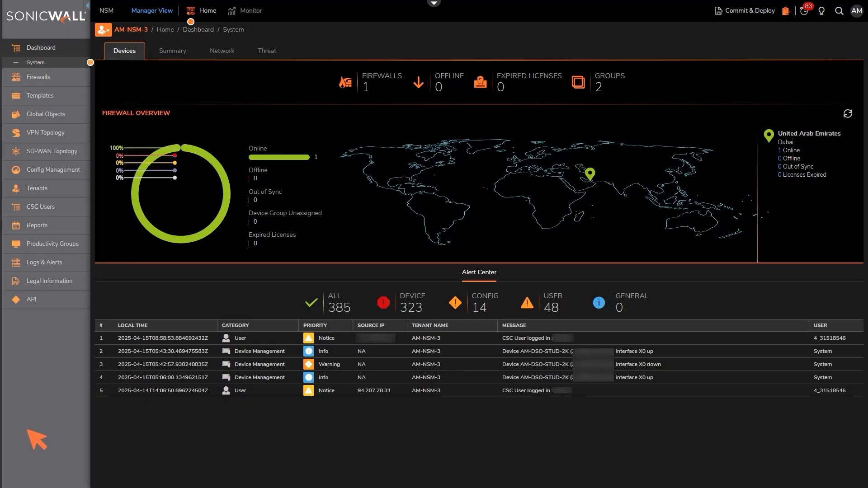Click the notification bell showing 83
Viewport: 868px width, 488px height.
point(804,10)
